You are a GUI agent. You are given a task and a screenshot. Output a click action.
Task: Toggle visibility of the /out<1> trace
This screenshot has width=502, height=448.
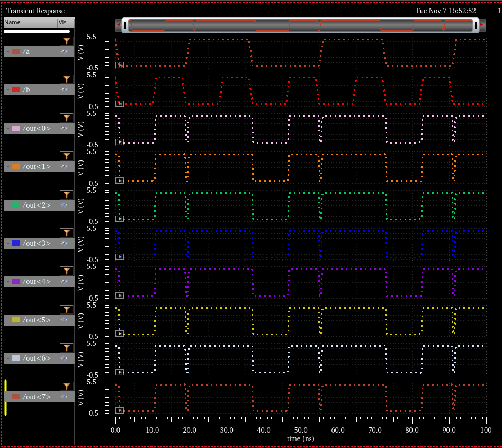point(64,166)
